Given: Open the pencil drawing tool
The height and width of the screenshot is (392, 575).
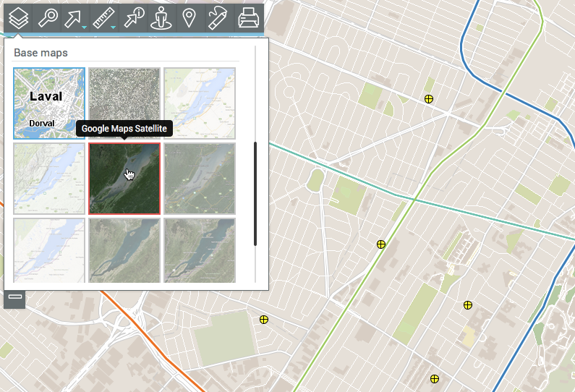Looking at the screenshot, I should tap(218, 17).
